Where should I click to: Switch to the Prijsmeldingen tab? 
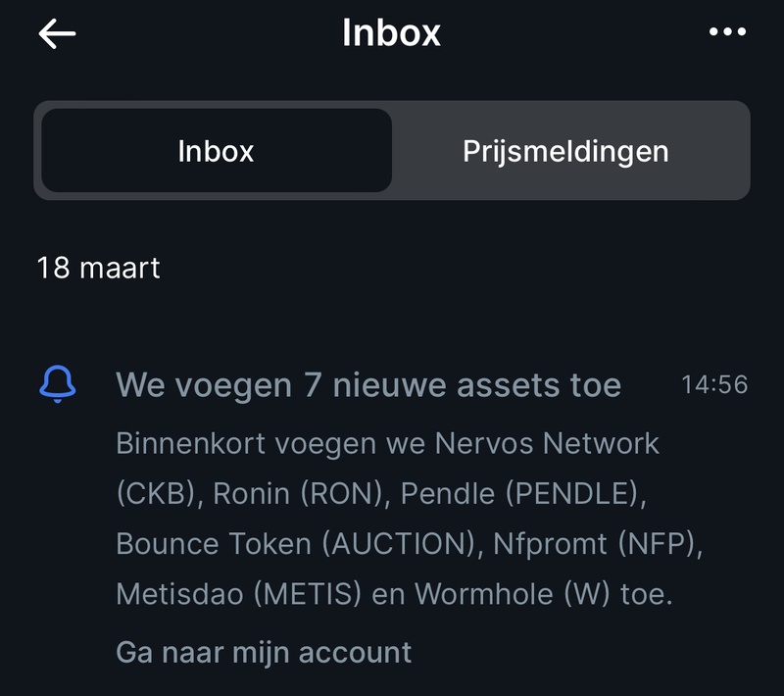(x=565, y=151)
